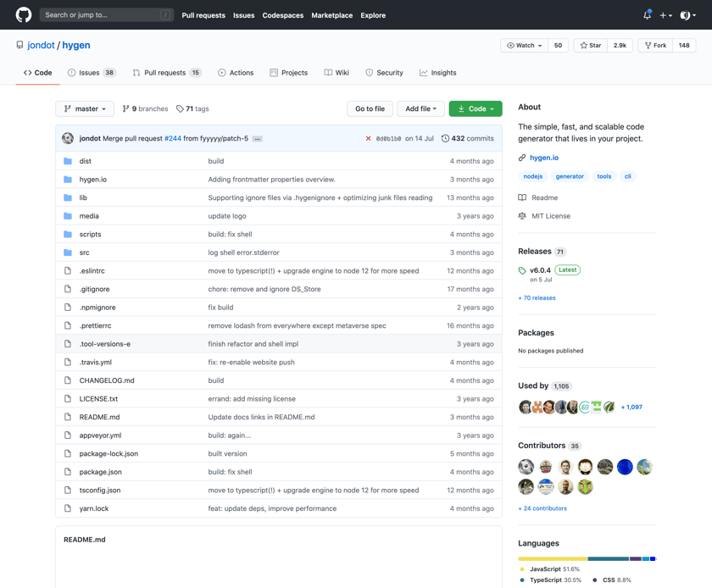Click the GitHub Octocat logo

click(24, 15)
